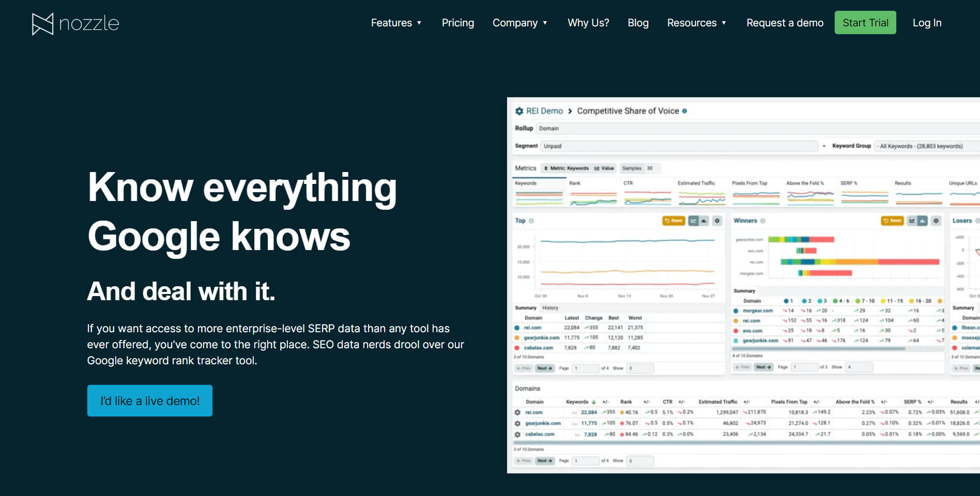Viewport: 980px width, 496px height.
Task: Click info icon beside Competitive Share of Voice
Action: 684,111
